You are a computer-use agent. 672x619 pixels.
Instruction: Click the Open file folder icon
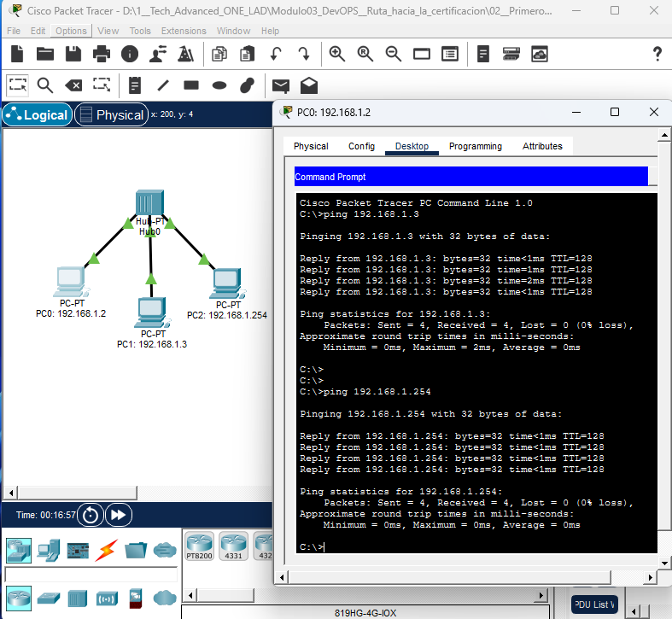(45, 54)
